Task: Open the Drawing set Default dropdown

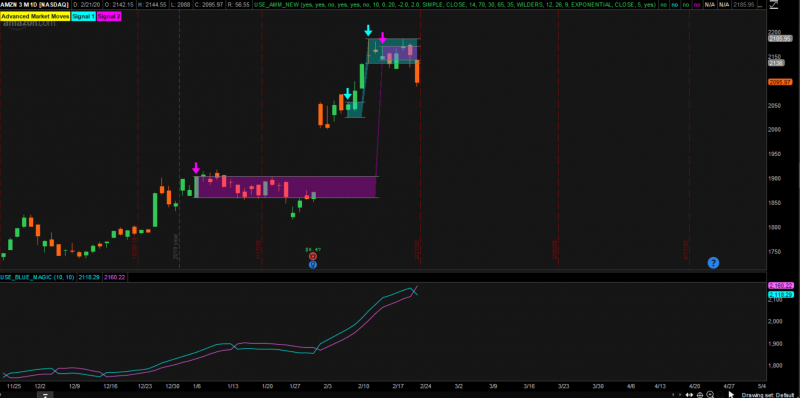Action: pyautogui.click(x=768, y=394)
